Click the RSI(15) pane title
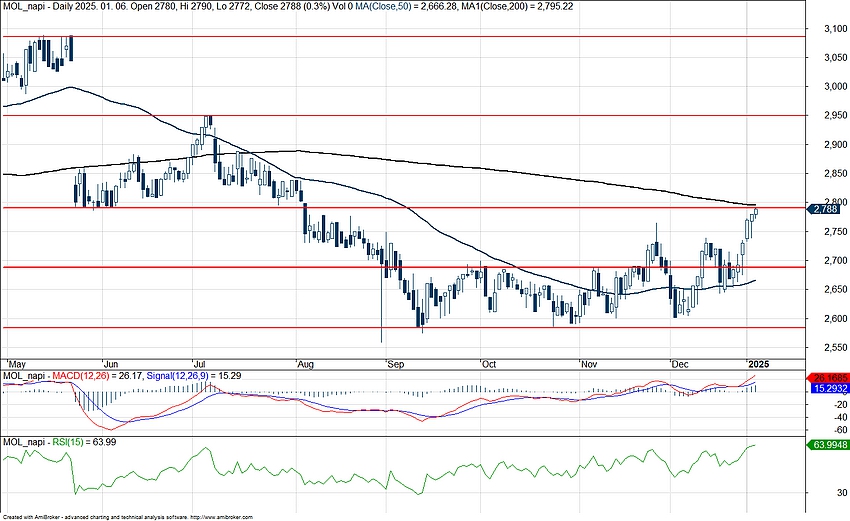The width and height of the screenshot is (850, 521). (68, 442)
